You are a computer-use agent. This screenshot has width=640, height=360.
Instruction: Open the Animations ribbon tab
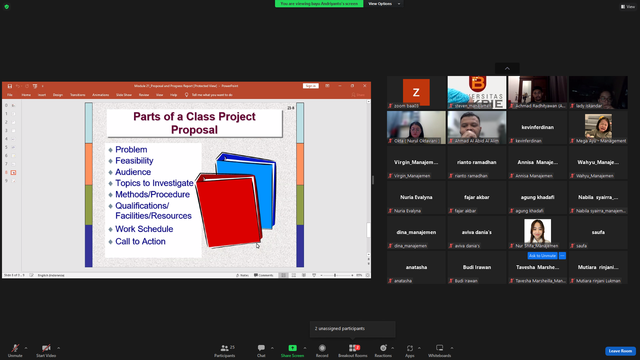[x=100, y=95]
